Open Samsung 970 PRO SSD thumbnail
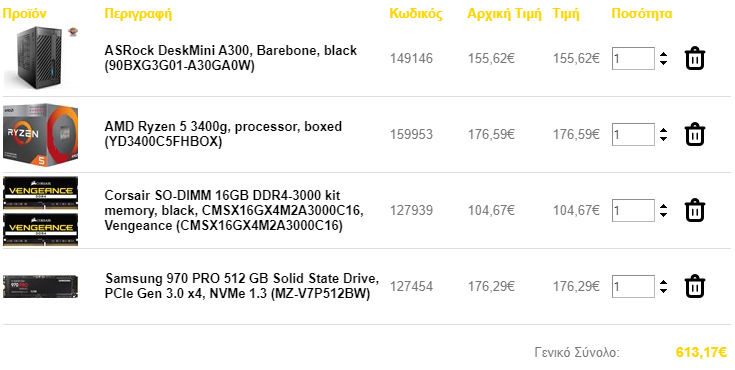This screenshot has height=370, width=735. click(x=40, y=287)
